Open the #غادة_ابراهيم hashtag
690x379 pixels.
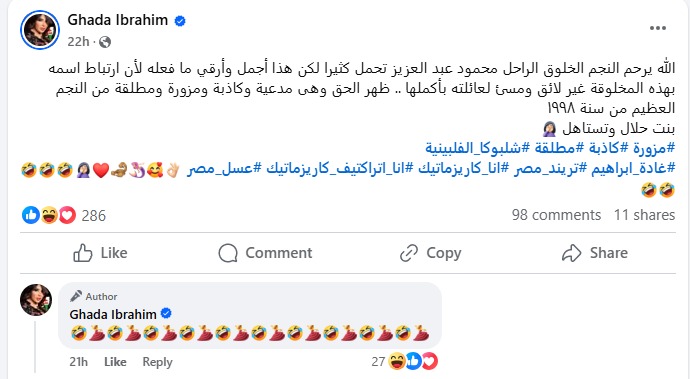coord(633,168)
